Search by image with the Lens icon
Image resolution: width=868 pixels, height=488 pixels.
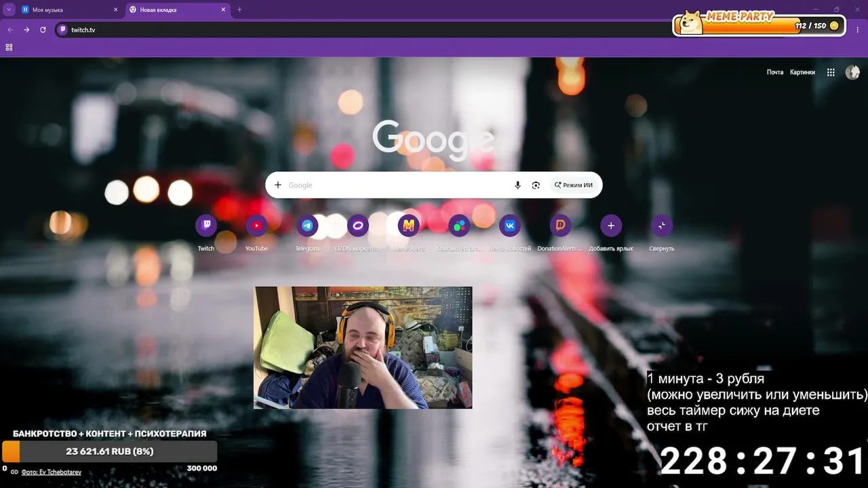coord(536,185)
